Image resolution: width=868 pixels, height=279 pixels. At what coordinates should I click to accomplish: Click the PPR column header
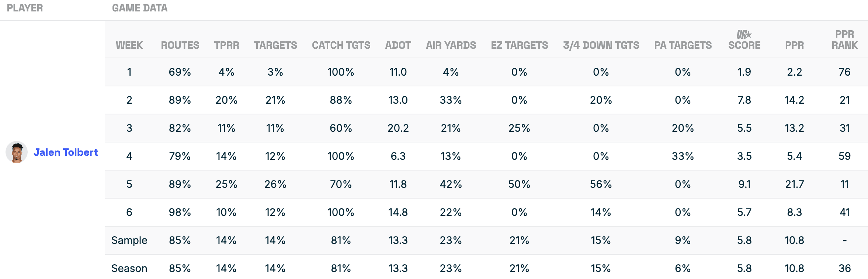(x=794, y=45)
